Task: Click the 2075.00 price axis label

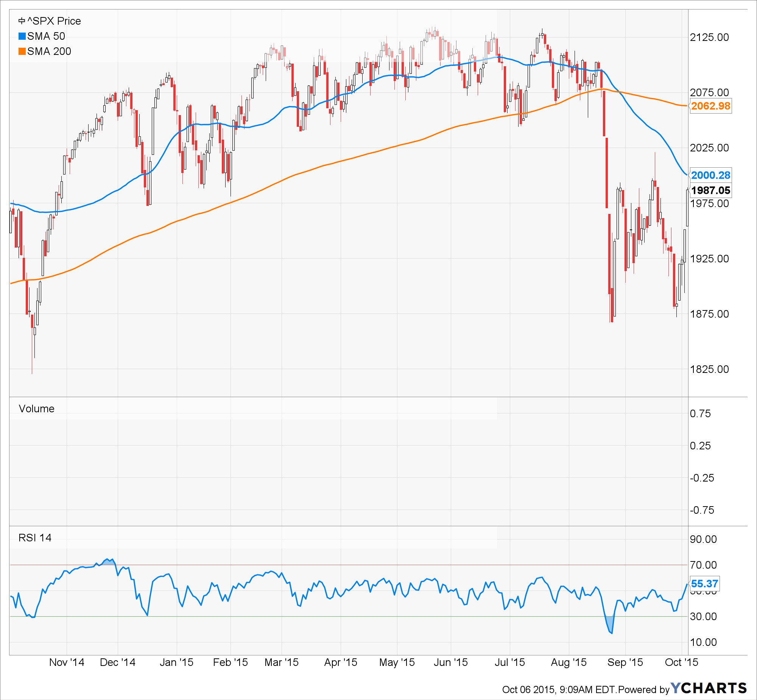Action: click(x=709, y=93)
